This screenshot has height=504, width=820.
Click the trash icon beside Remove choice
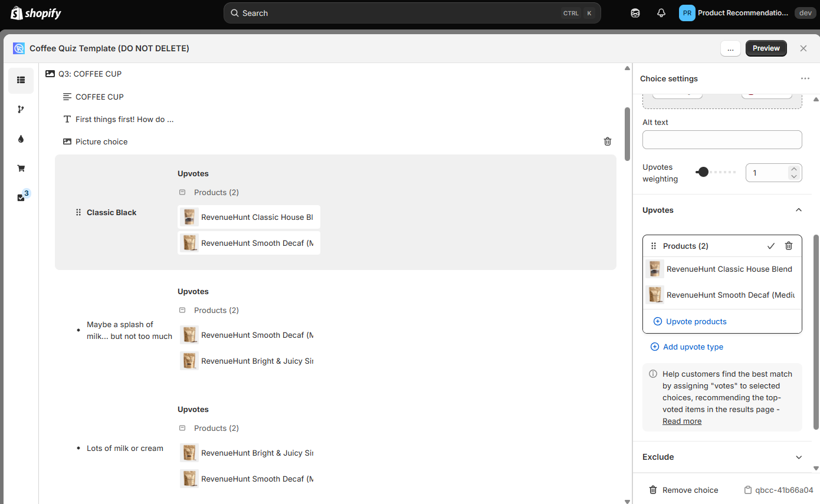click(653, 490)
